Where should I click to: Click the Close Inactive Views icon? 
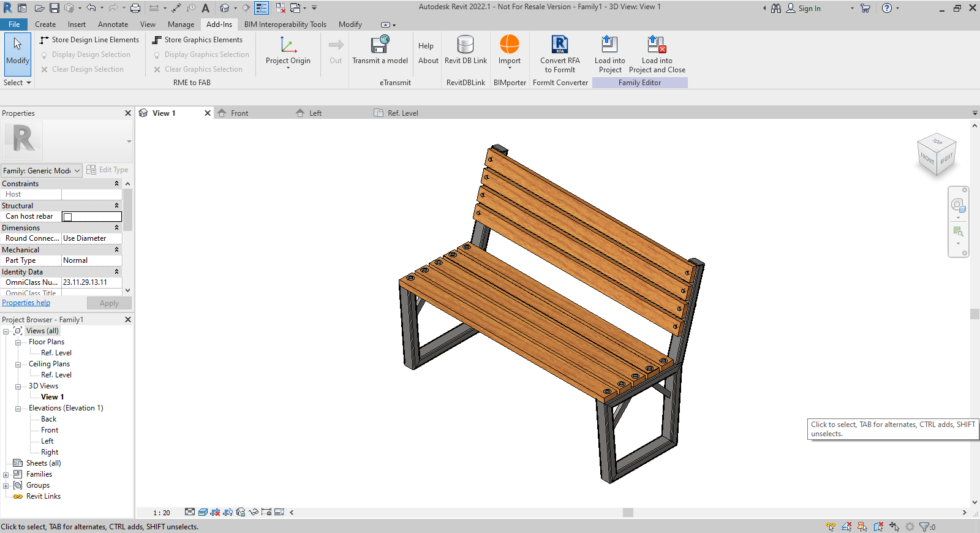pyautogui.click(x=281, y=8)
